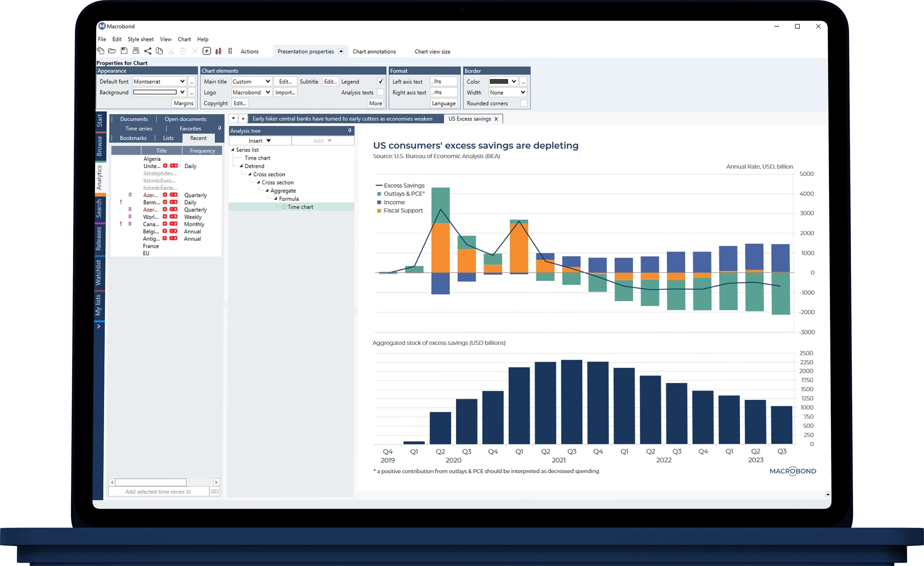Open the Border Width dropdown

tap(523, 92)
